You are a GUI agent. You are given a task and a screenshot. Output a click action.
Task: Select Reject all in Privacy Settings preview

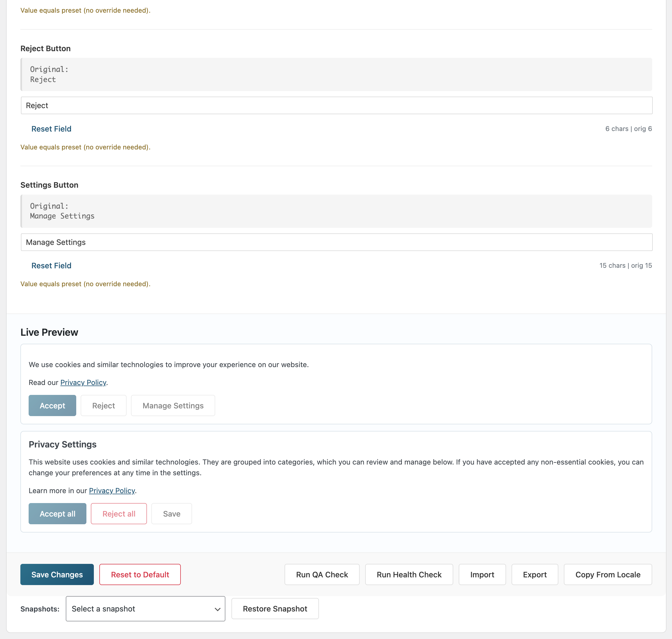coord(119,514)
